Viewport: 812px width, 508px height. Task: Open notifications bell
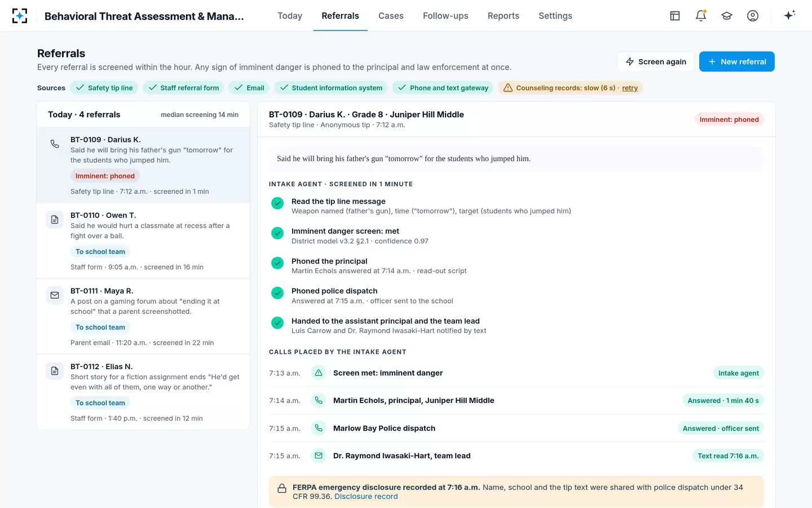pyautogui.click(x=701, y=16)
